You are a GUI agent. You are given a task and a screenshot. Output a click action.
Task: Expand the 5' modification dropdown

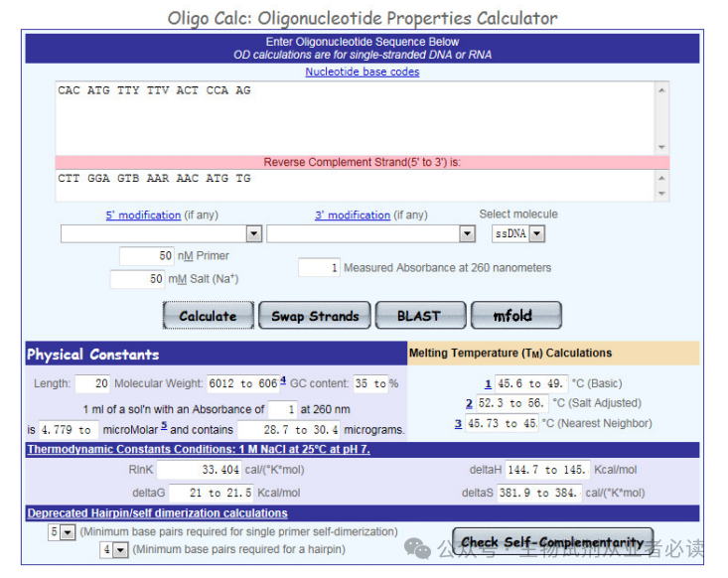coord(254,233)
